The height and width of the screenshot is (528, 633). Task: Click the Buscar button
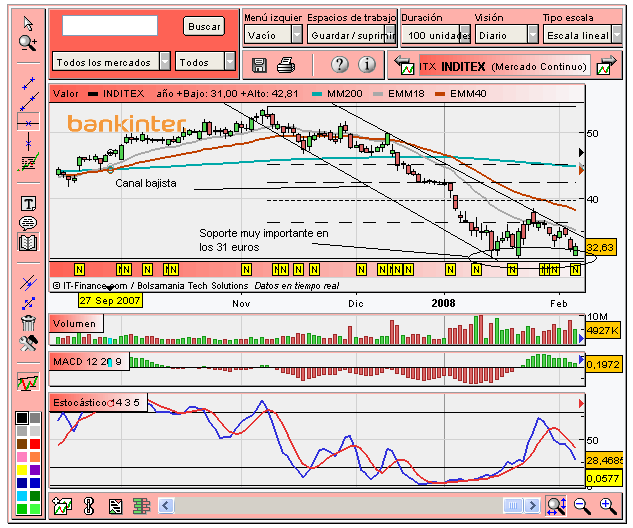204,27
